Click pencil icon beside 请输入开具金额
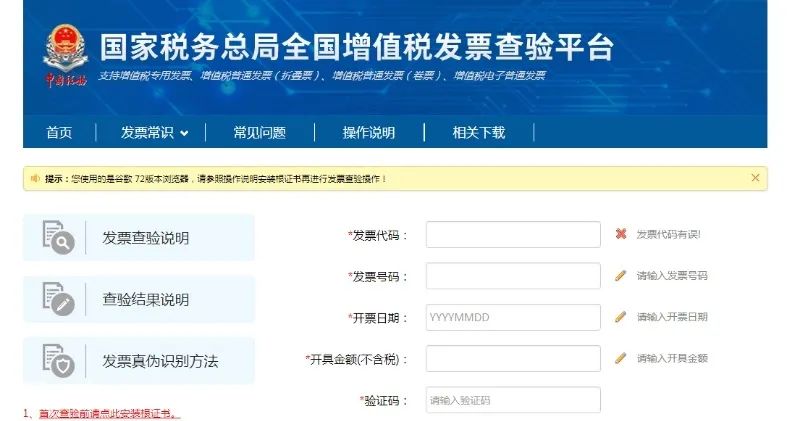Image resolution: width=791 pixels, height=421 pixels. click(620, 358)
